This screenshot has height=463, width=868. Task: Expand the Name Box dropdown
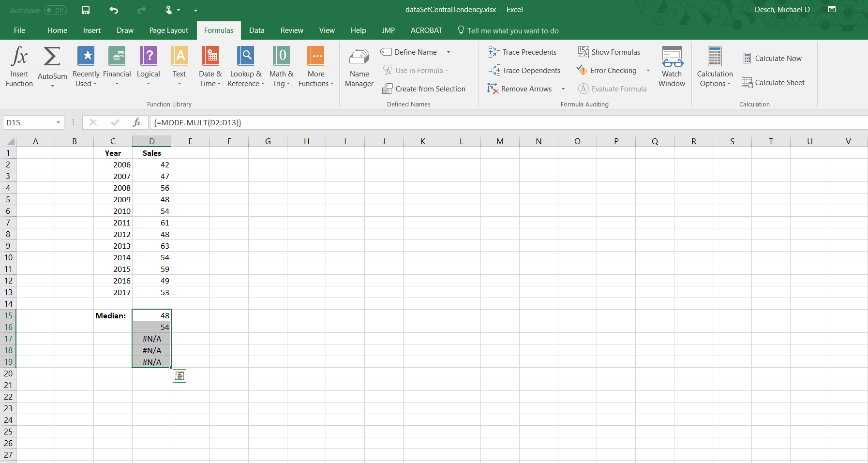pos(58,123)
